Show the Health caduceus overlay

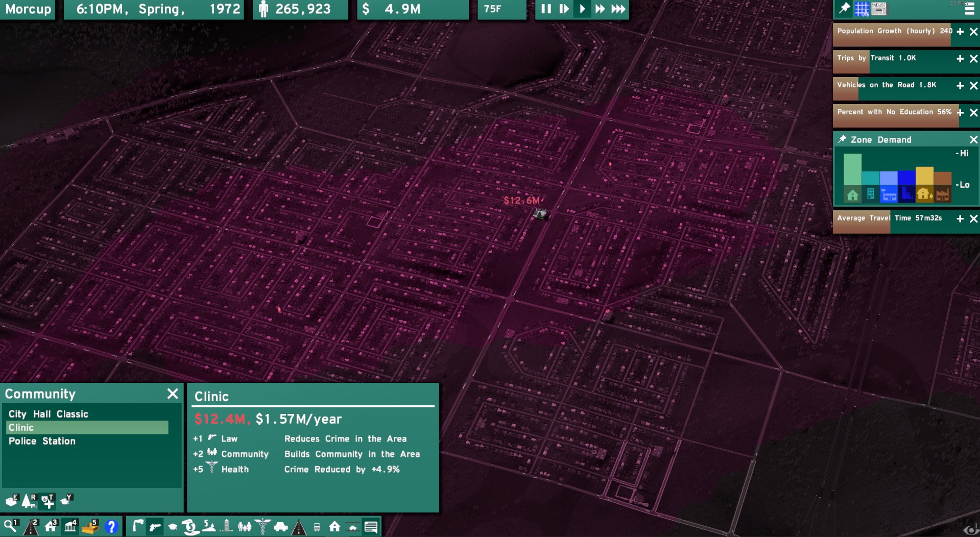262,526
